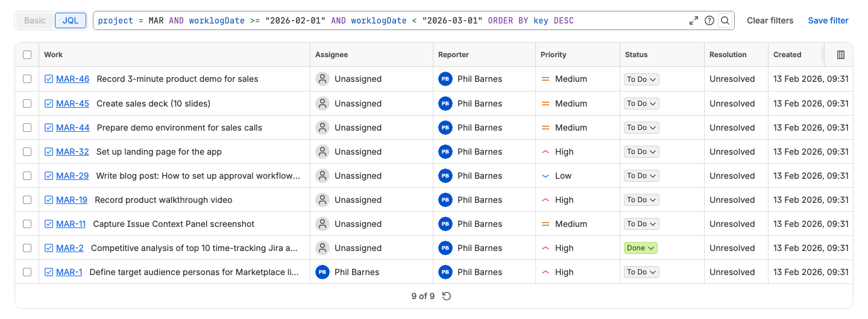Viewport: 868px width, 319px height.
Task: Open To Do status dropdown for MAR-46
Action: click(641, 79)
